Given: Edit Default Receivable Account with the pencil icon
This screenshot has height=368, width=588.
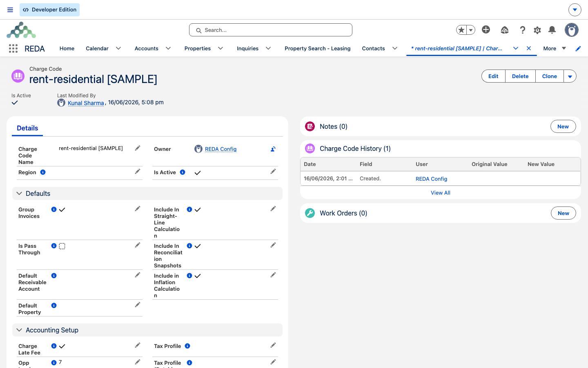Looking at the screenshot, I should tap(138, 275).
